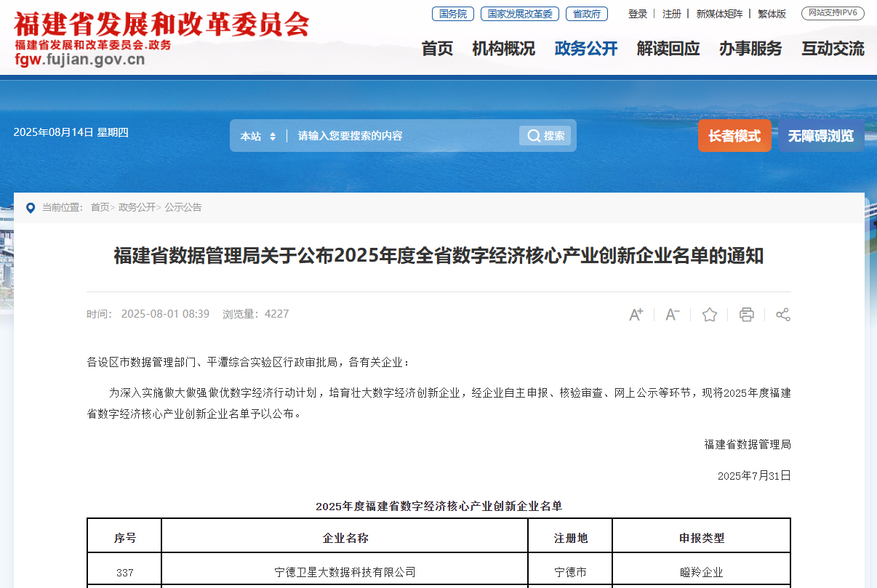This screenshot has width=877, height=588.
Task: Open the share icon options
Action: click(783, 315)
